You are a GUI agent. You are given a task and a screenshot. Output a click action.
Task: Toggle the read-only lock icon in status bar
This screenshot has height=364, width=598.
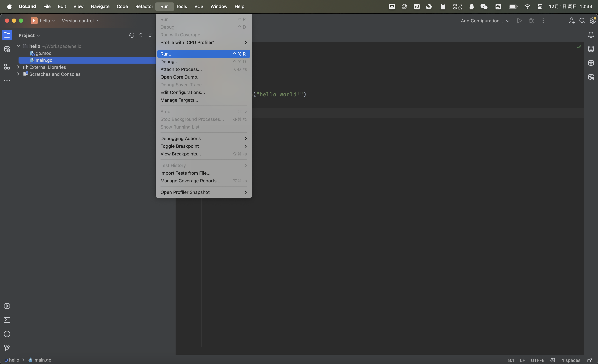click(589, 360)
